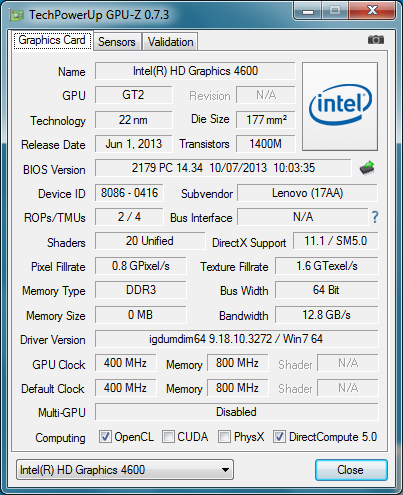
Task: Click the Intel vendor logo
Action: (x=340, y=106)
